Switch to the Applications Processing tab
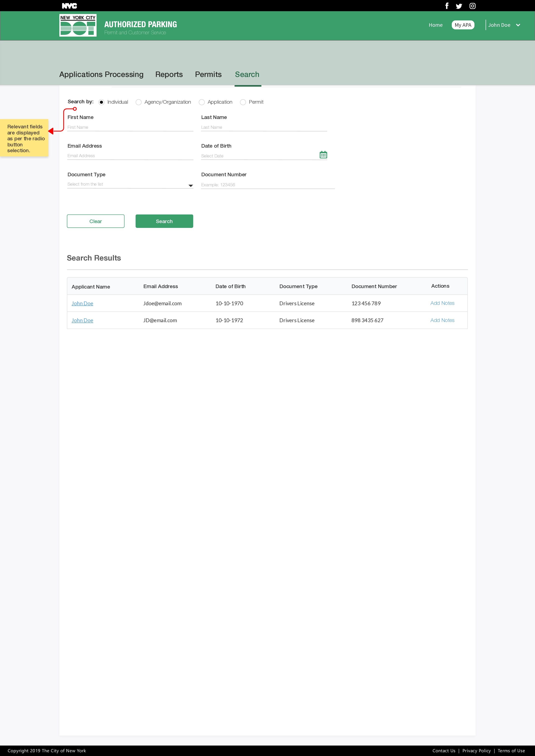 pyautogui.click(x=101, y=74)
